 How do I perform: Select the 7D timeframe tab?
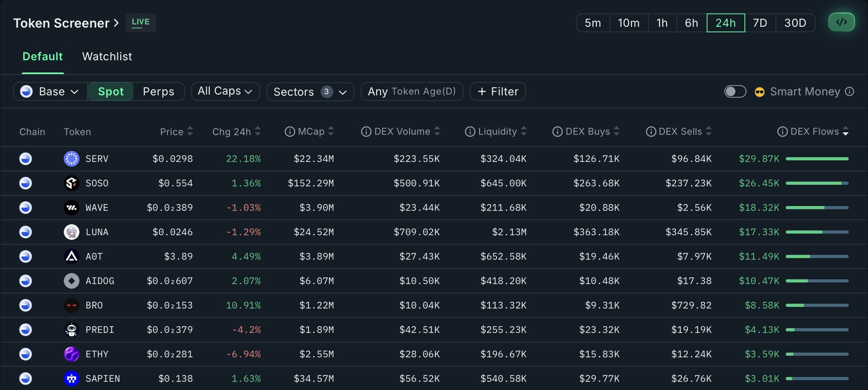coord(760,23)
